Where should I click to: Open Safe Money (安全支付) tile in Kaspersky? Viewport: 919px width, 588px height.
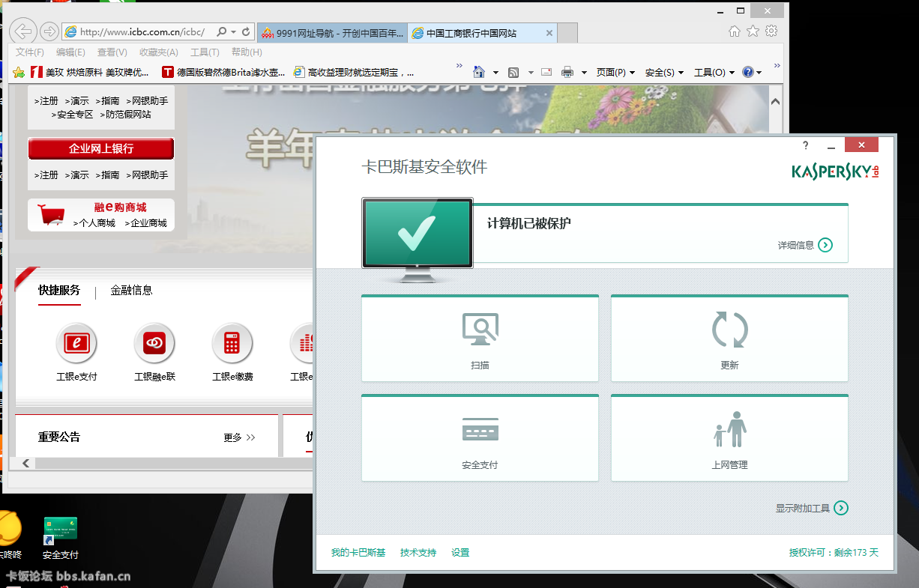click(480, 438)
